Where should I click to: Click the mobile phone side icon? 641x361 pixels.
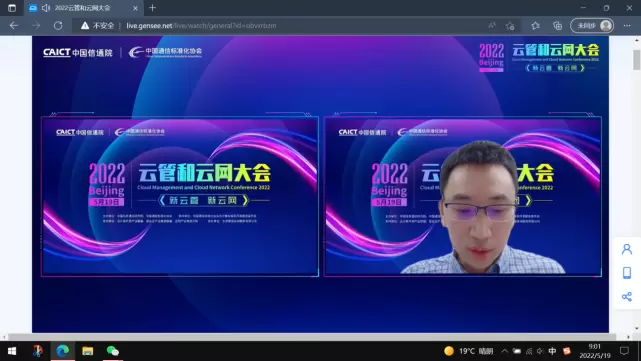tap(627, 273)
